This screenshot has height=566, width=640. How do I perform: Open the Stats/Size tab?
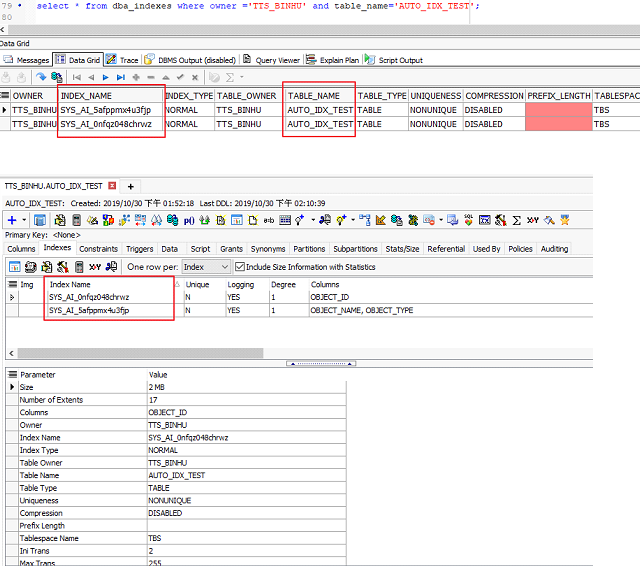pyautogui.click(x=402, y=249)
